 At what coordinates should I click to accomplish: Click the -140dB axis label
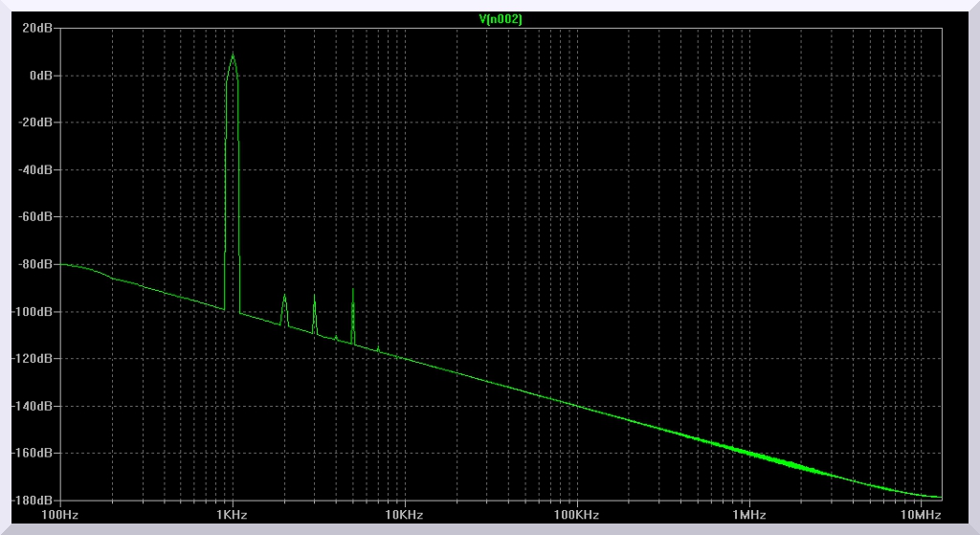click(33, 406)
